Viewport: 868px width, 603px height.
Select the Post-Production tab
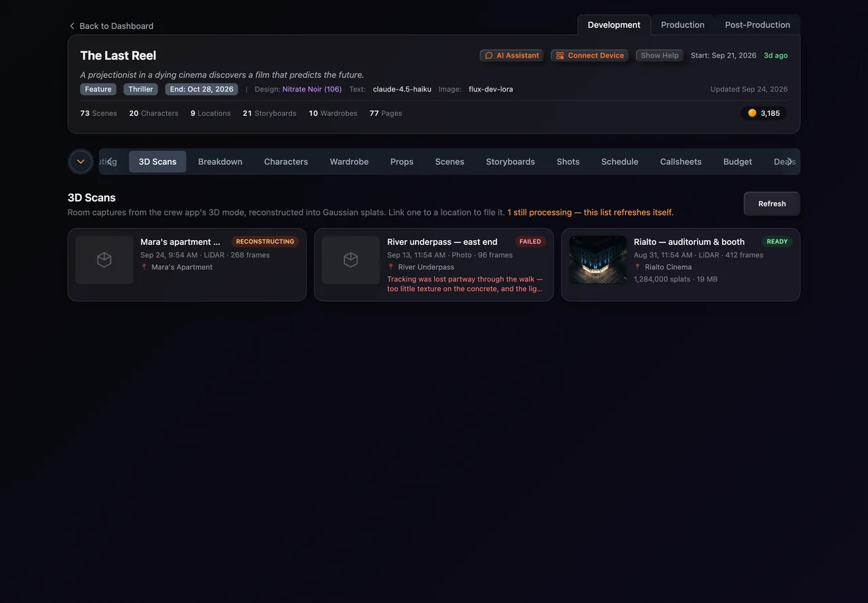pos(757,25)
